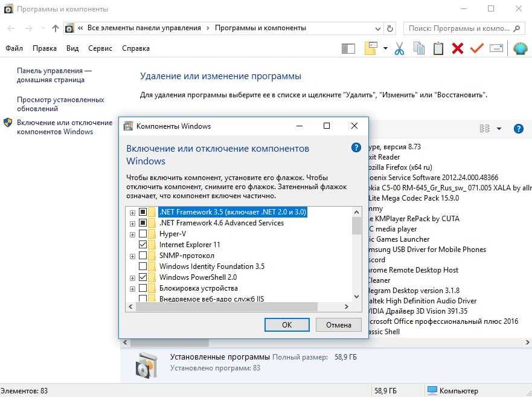Go up one folder level arrow
This screenshot has width=532, height=397.
pos(56,28)
